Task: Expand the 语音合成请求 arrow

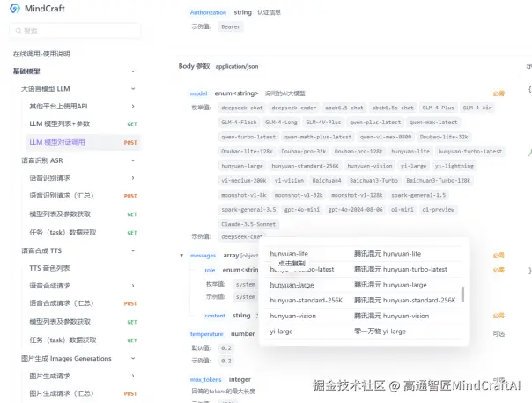Action: [x=133, y=286]
